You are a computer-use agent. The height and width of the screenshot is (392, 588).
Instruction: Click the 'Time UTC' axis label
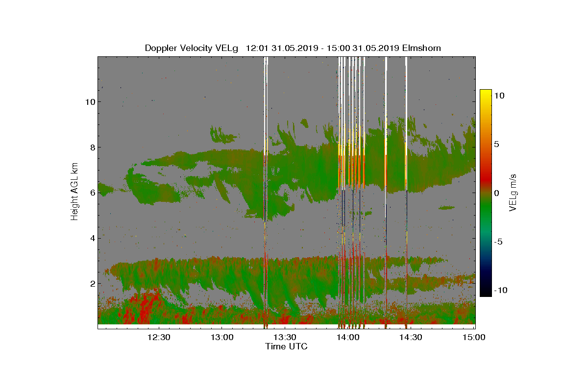[287, 347]
